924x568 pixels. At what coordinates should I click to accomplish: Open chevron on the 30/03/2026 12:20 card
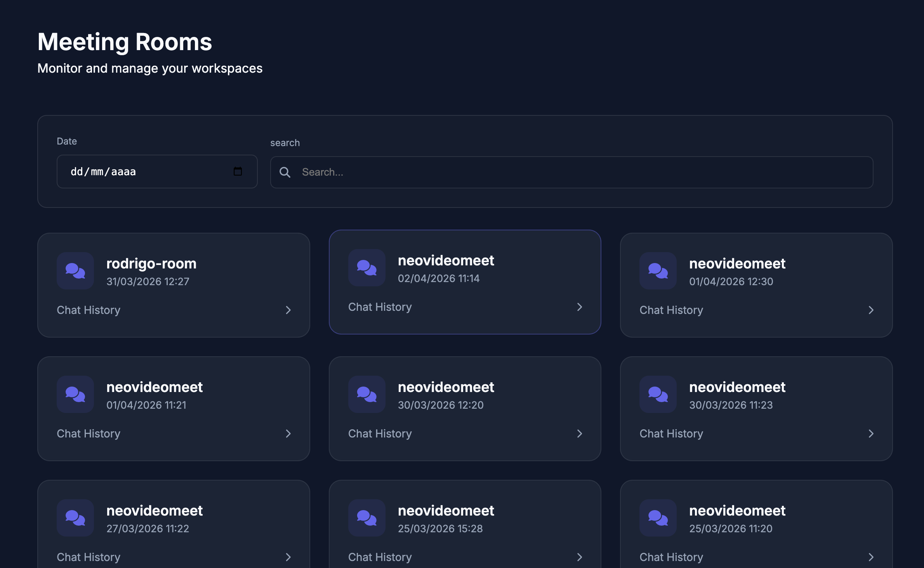[580, 434]
